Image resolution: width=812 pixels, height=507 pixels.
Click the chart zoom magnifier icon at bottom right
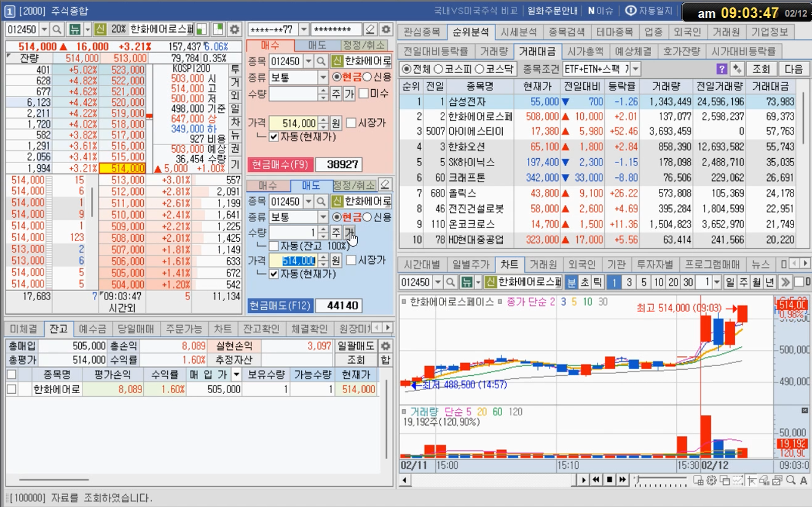coord(791,480)
